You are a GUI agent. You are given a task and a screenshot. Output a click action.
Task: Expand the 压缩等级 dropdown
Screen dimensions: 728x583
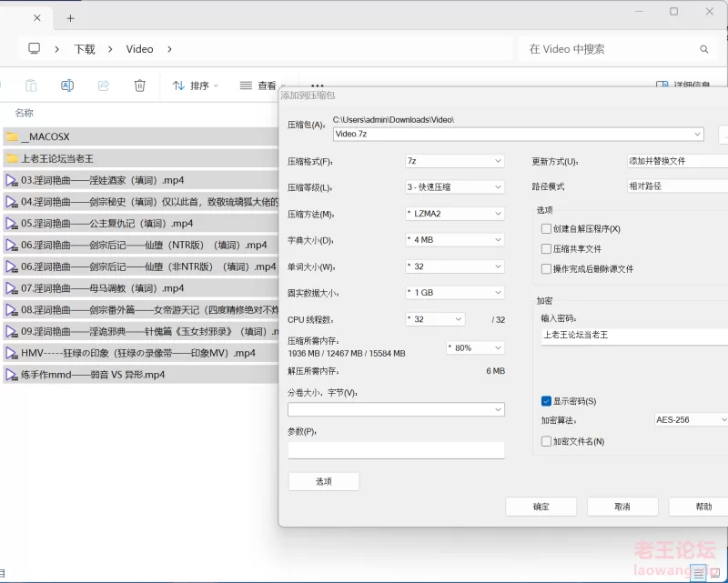click(x=454, y=187)
